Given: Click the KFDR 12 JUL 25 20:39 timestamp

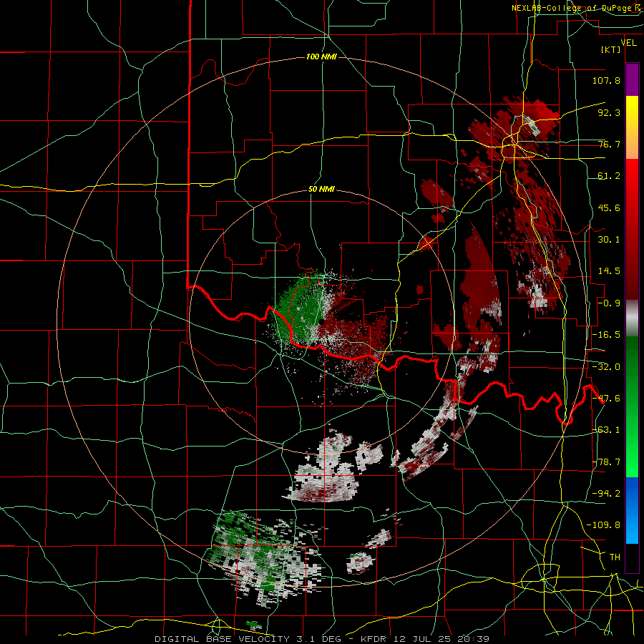Looking at the screenshot, I should [x=424, y=639].
